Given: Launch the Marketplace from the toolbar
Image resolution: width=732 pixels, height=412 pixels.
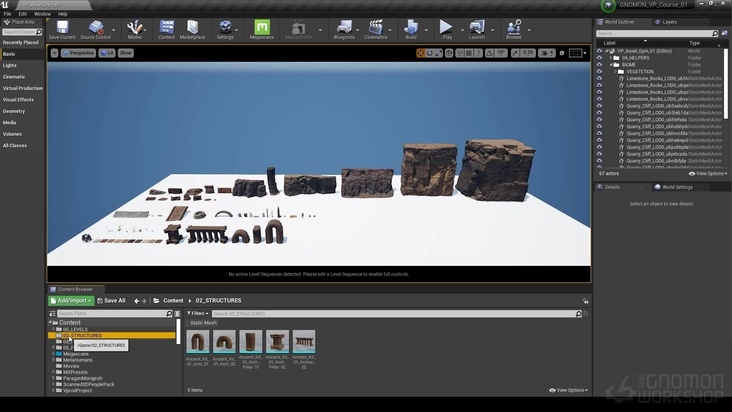Looking at the screenshot, I should [192, 29].
